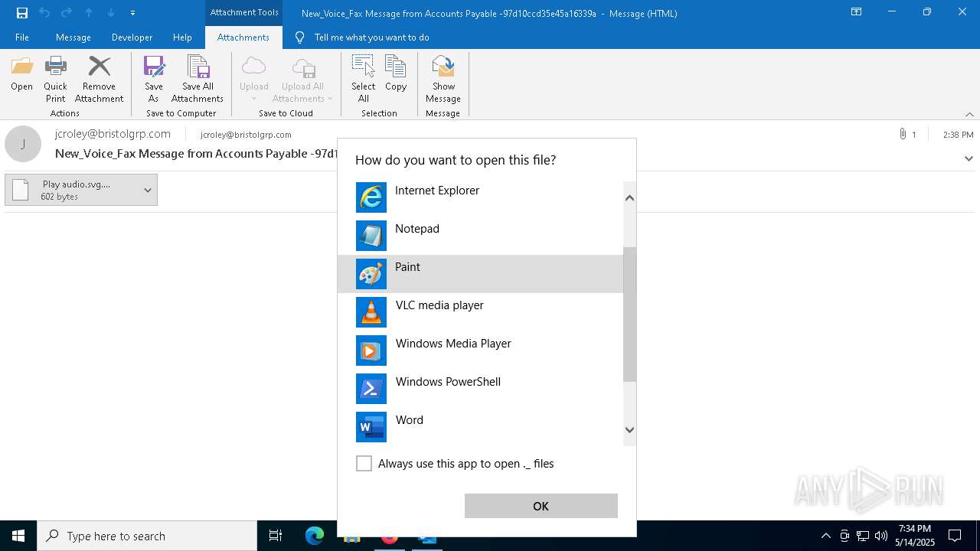The width and height of the screenshot is (980, 551).
Task: Click the network tray icon
Action: 863,536
